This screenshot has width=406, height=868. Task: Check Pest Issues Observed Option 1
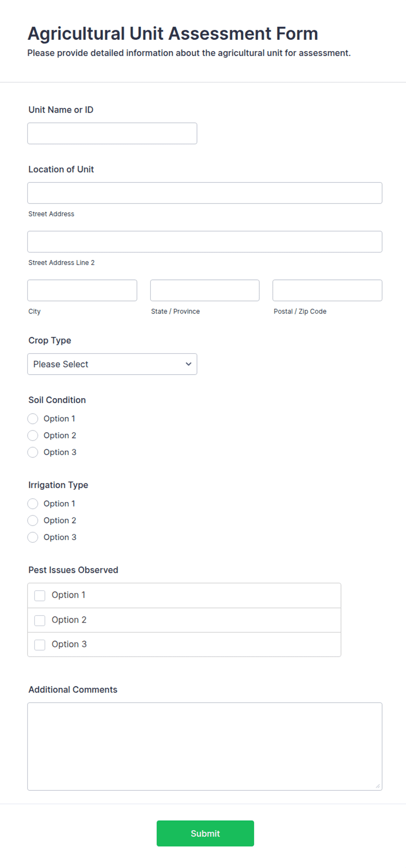click(40, 596)
